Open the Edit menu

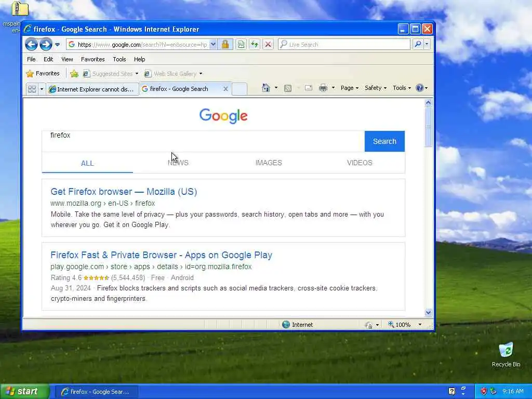point(48,59)
